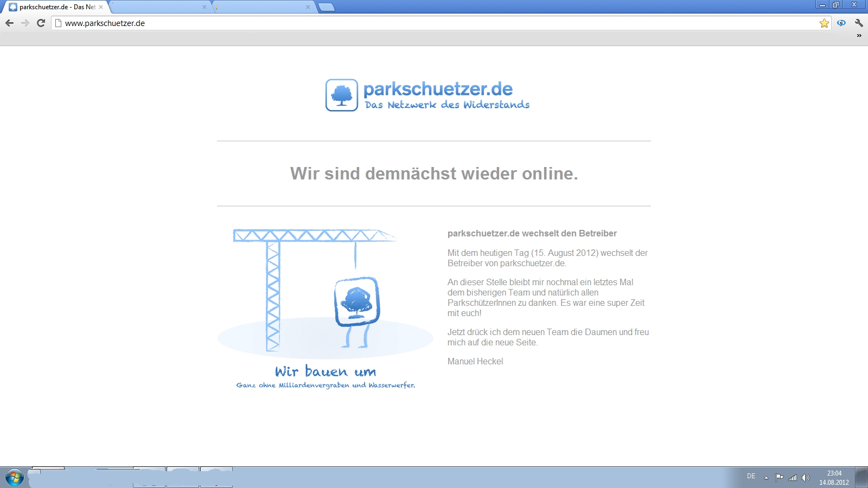Click the Show Desktop strip
The image size is (868, 488).
[x=862, y=477]
